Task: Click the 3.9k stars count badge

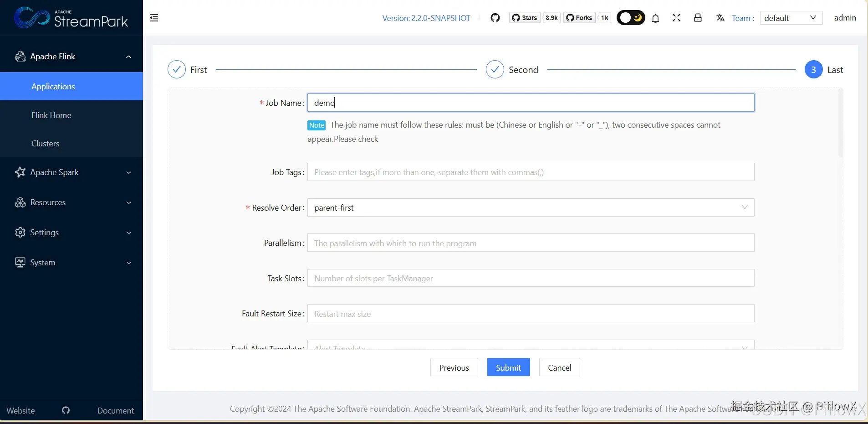Action: click(551, 18)
